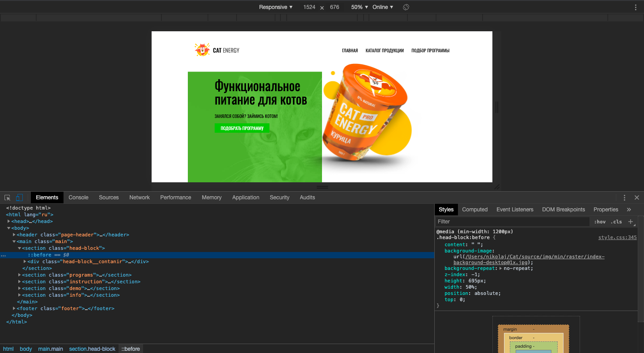Screen dimensions: 644x353
Task: Open the Performance tab
Action: pos(176,198)
